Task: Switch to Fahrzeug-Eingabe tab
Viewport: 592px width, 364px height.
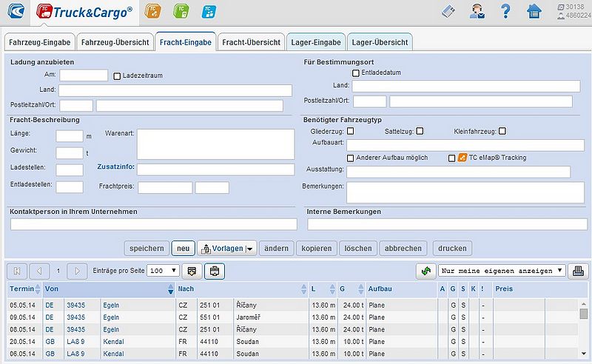Action: point(40,42)
